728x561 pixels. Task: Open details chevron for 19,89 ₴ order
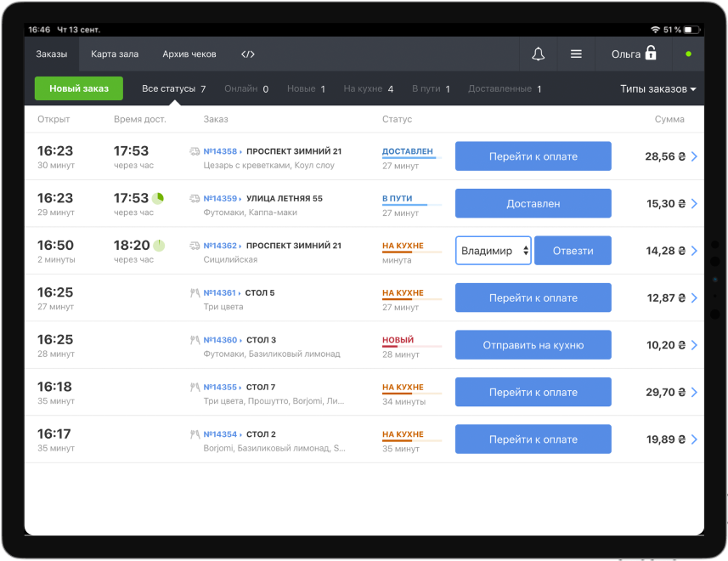coord(694,439)
